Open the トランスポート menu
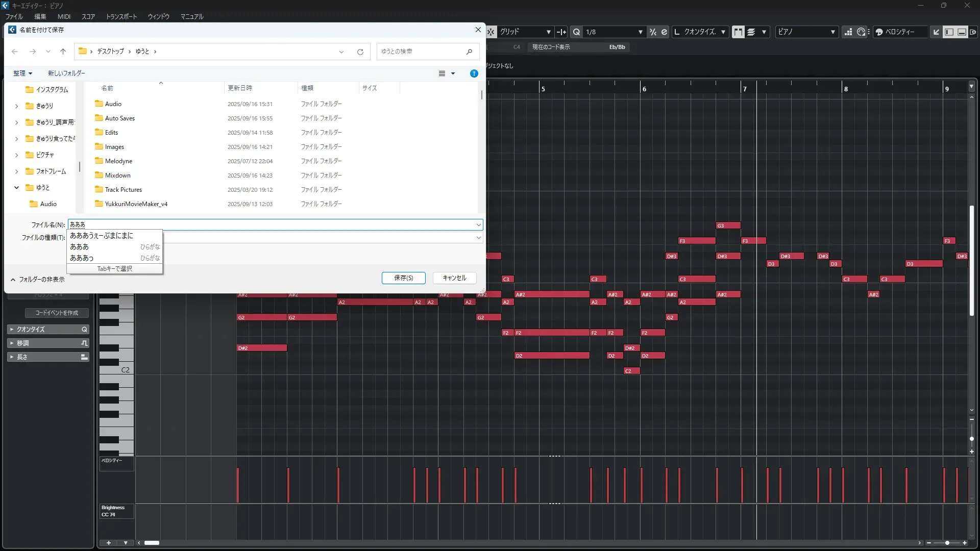The height and width of the screenshot is (551, 980). (121, 16)
